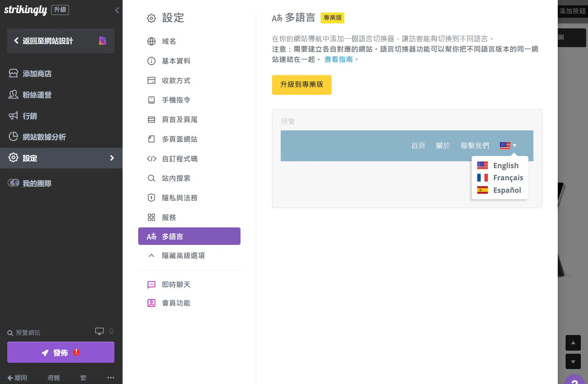
Task: Click the 升級到專業版 upgrade button
Action: click(x=301, y=85)
